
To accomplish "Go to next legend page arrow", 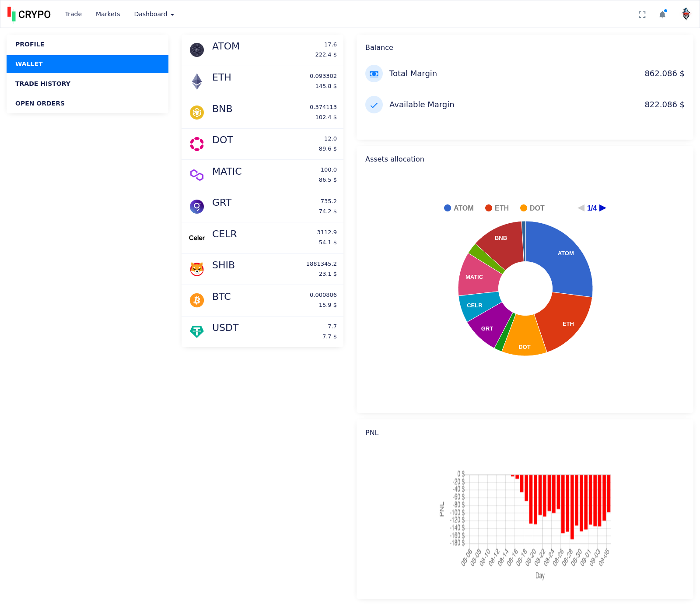I will click(603, 208).
